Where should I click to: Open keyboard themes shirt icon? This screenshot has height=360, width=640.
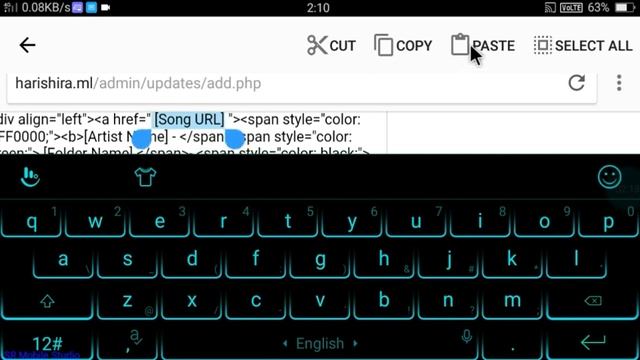click(x=145, y=177)
